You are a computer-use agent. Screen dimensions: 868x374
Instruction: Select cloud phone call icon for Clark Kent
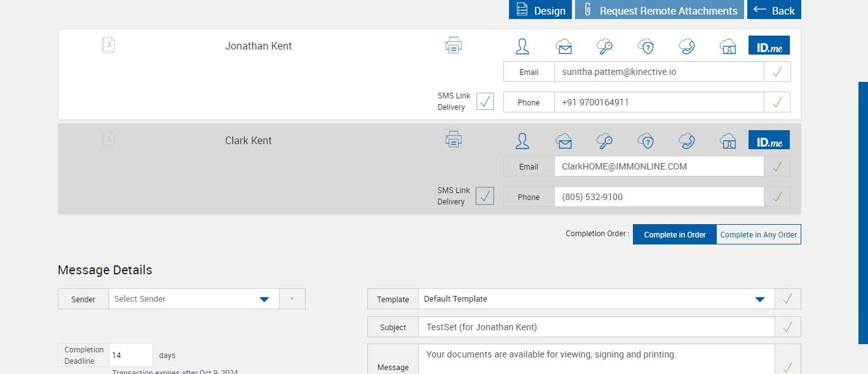[686, 141]
